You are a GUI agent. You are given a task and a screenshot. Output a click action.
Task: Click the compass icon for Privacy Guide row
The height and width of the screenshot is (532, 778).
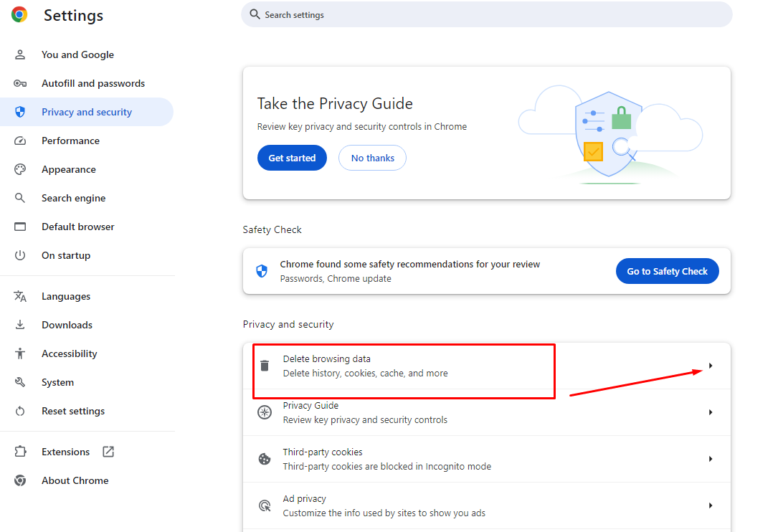[x=265, y=412]
